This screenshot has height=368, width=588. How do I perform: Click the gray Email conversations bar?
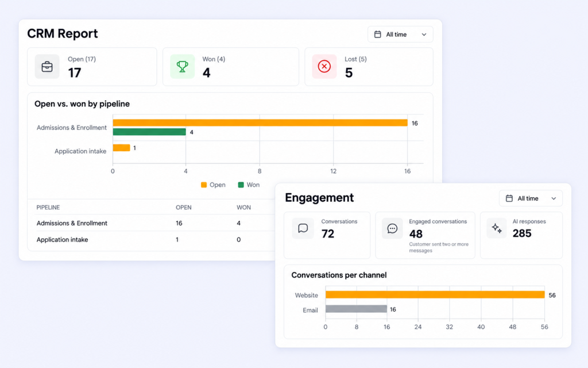pos(356,309)
